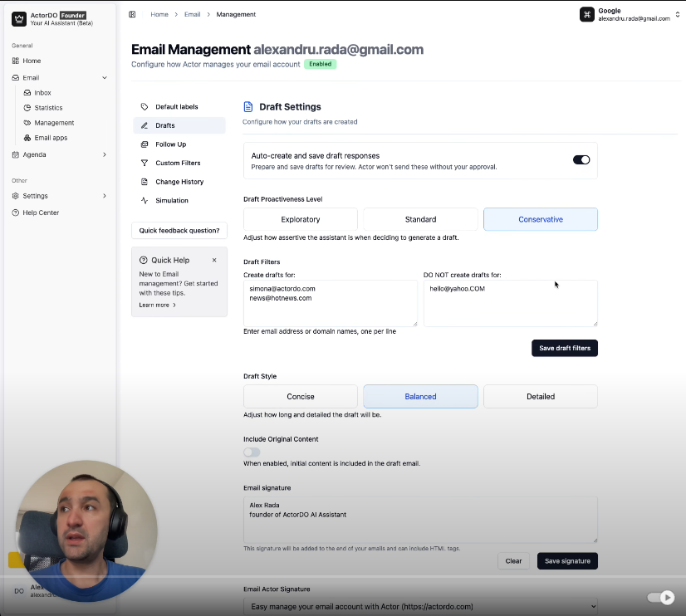Click the Custom Filters funnel icon

[x=145, y=163]
